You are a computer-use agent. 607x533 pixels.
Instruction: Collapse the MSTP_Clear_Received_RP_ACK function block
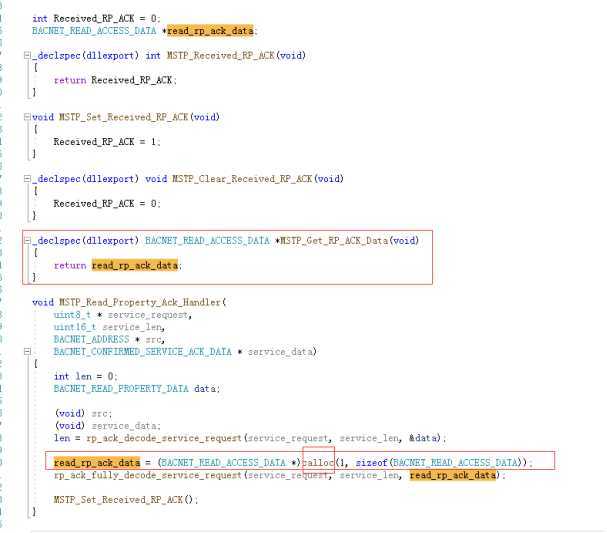27,179
